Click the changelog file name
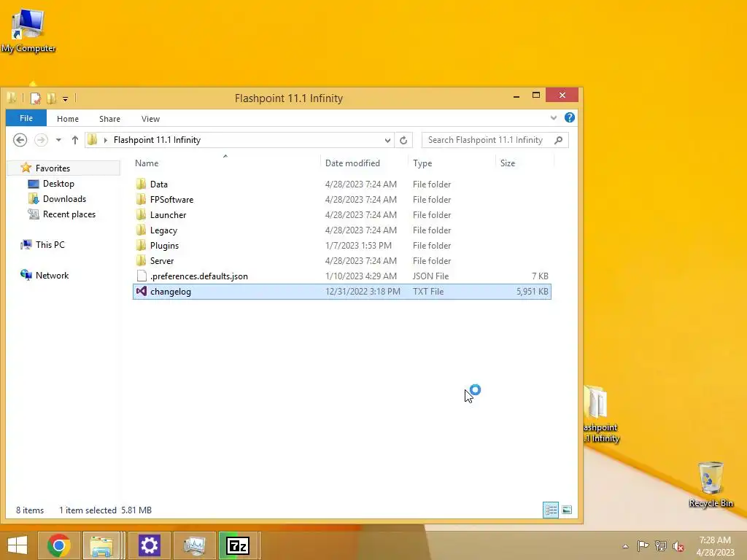 pos(171,292)
